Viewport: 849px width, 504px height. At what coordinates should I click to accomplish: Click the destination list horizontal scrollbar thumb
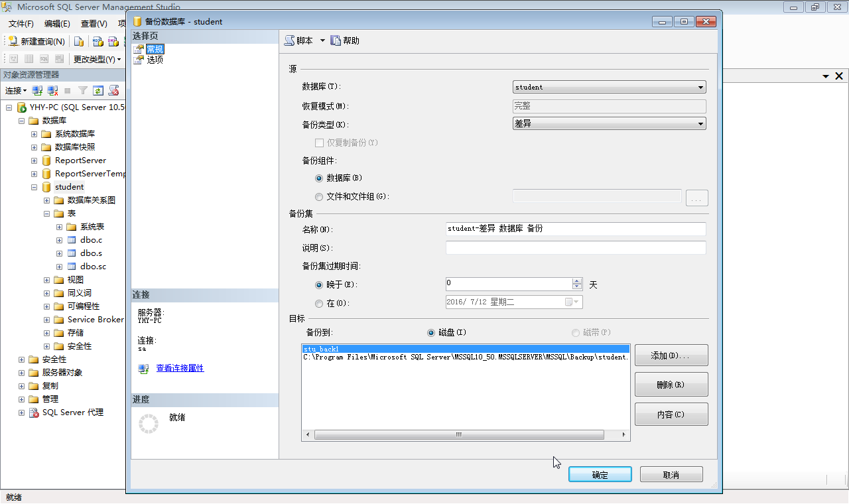click(x=459, y=435)
